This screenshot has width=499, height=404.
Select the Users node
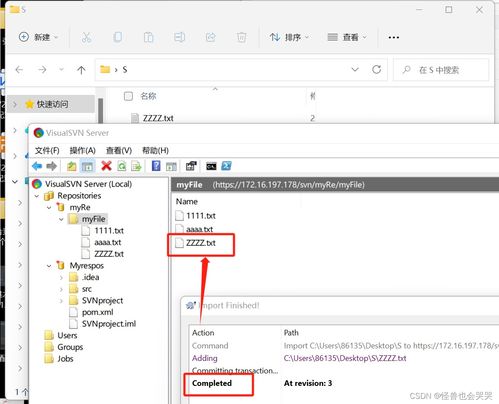click(67, 335)
